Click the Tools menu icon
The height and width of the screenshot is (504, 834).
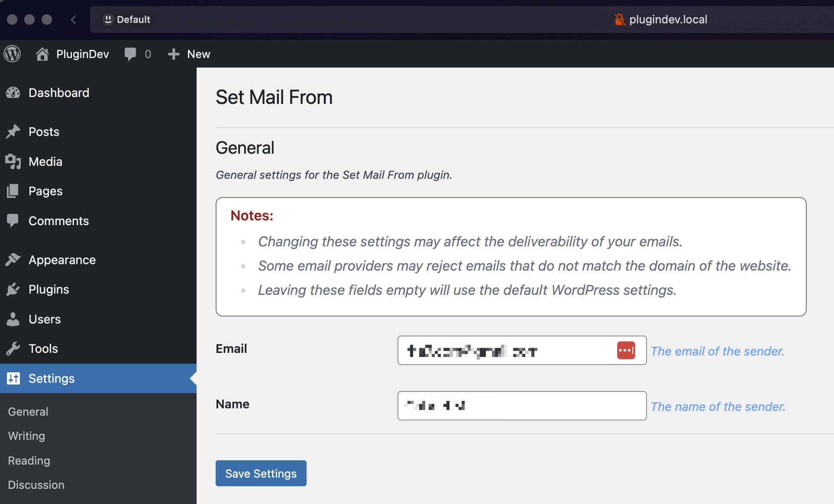click(x=14, y=349)
